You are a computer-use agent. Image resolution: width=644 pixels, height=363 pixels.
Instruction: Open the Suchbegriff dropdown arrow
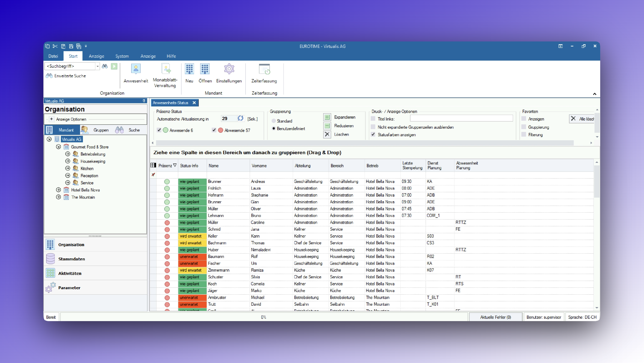pyautogui.click(x=97, y=66)
